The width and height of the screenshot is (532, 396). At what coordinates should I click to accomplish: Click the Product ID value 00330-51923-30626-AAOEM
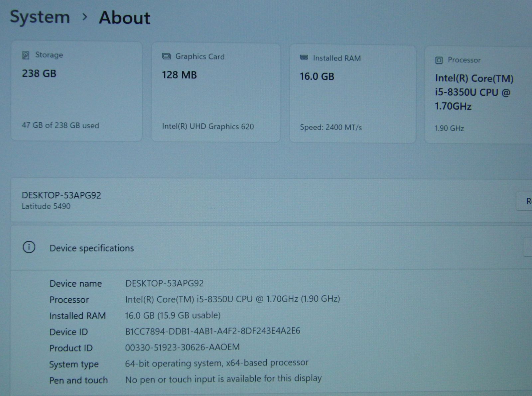coord(182,347)
